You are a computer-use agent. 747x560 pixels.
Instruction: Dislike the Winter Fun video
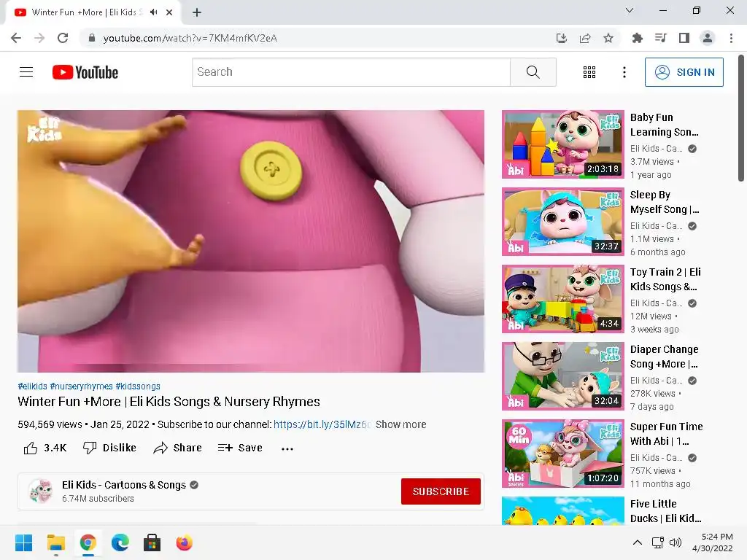point(109,448)
